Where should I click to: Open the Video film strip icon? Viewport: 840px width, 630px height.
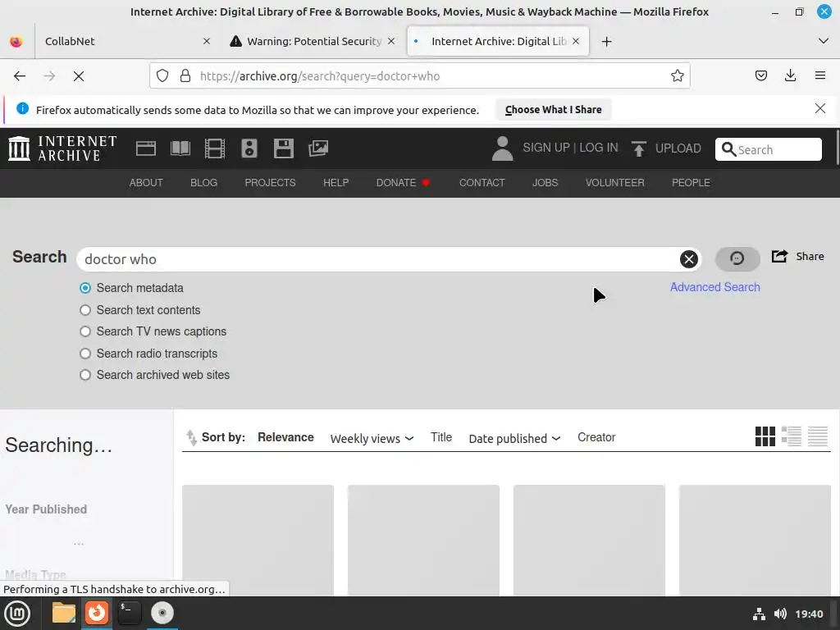(x=215, y=148)
